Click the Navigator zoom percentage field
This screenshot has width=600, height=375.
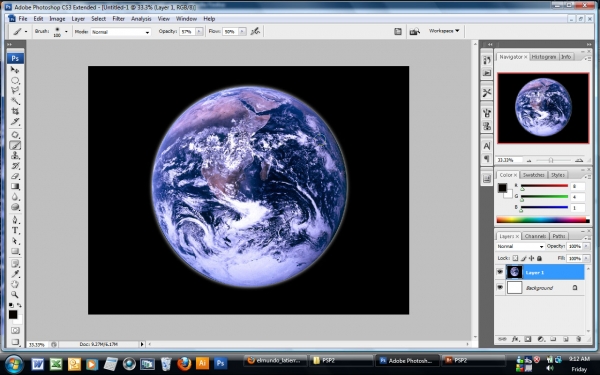click(x=509, y=160)
